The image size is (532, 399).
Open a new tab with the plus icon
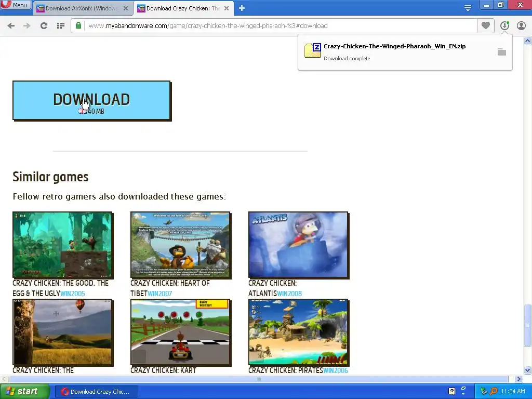click(x=242, y=8)
